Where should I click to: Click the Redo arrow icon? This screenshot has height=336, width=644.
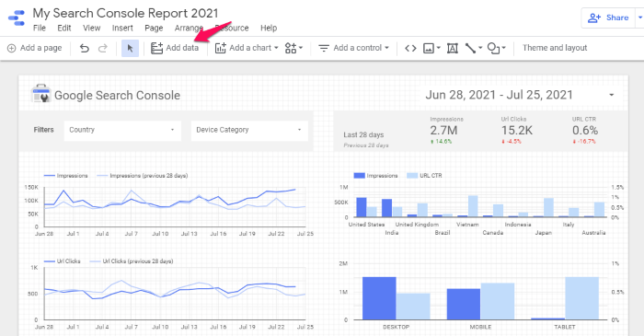pyautogui.click(x=103, y=48)
